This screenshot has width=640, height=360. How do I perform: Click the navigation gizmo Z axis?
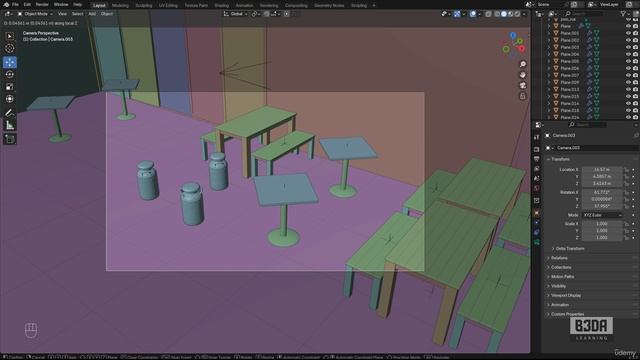[513, 36]
